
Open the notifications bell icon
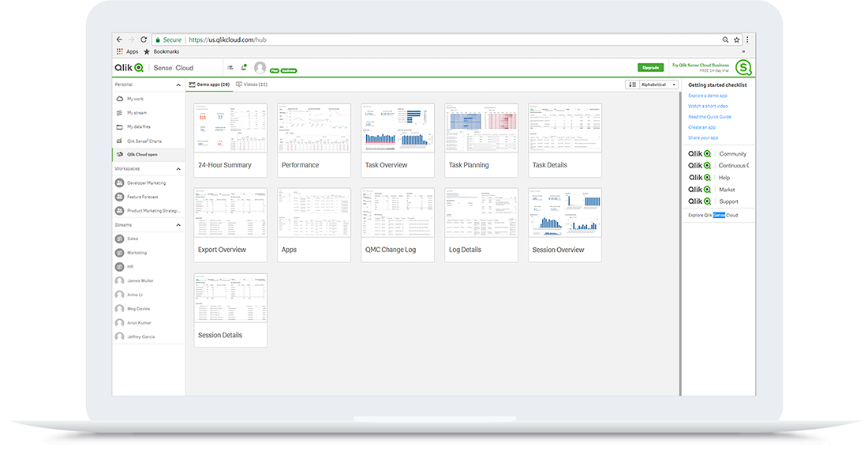(x=244, y=67)
